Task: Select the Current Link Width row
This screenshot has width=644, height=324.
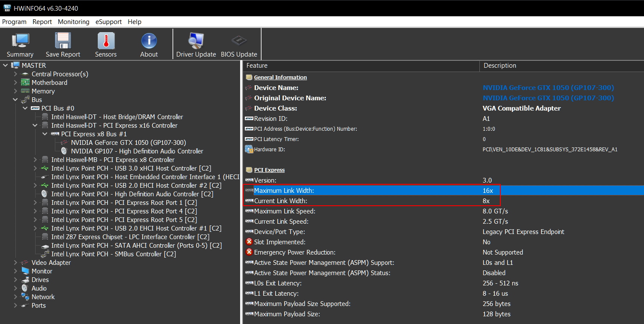Action: point(443,201)
